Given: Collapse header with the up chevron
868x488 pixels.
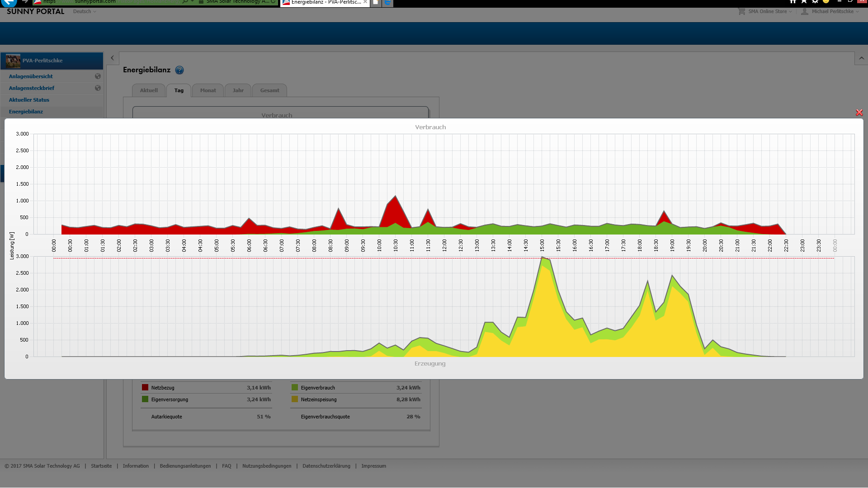Looking at the screenshot, I should tap(861, 58).
